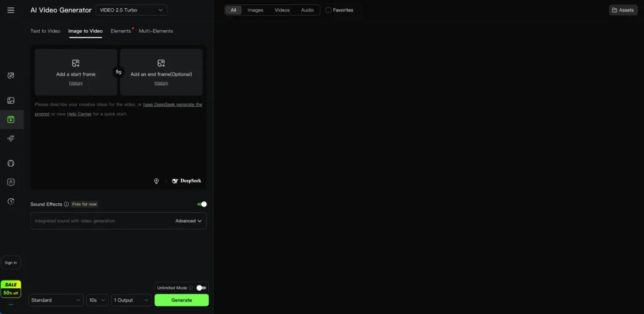
Task: Select the video generation sidebar icon
Action: click(x=11, y=120)
